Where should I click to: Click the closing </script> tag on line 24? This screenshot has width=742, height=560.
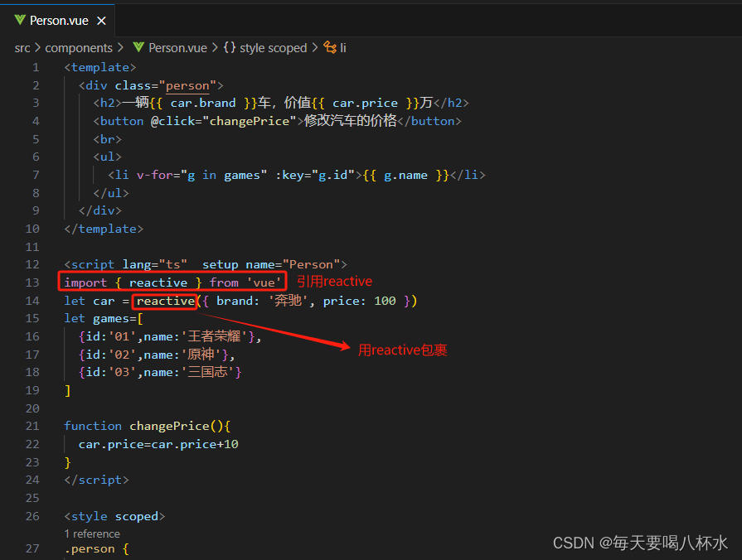[x=96, y=480]
